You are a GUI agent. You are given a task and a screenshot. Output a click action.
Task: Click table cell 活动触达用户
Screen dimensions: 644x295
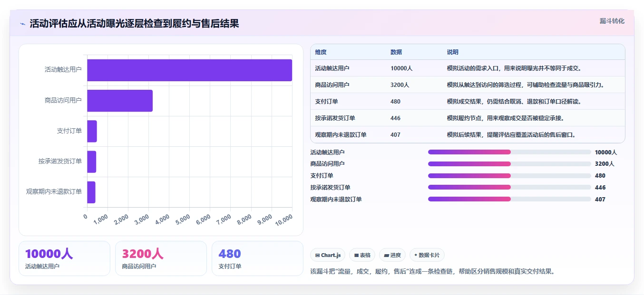[x=332, y=68]
